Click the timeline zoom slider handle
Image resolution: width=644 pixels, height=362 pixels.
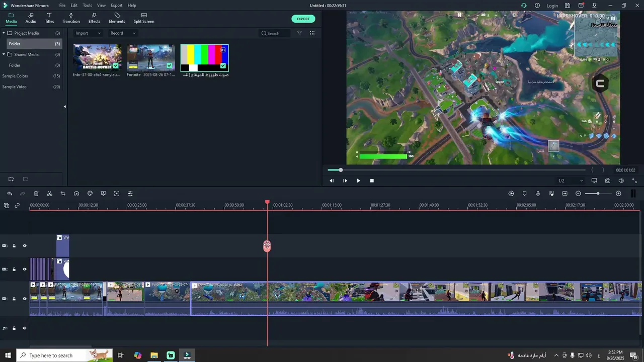[x=598, y=194]
